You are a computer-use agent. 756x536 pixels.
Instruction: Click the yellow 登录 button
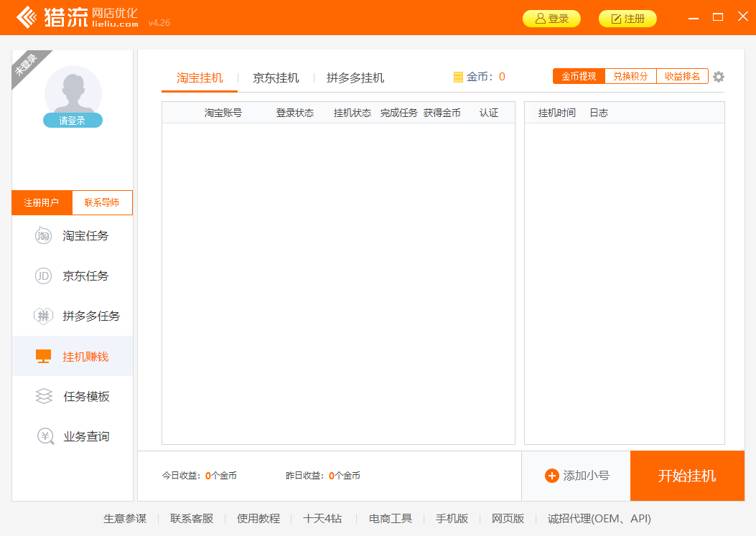pos(551,19)
